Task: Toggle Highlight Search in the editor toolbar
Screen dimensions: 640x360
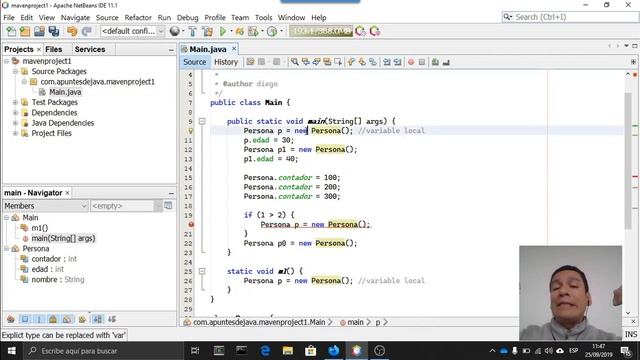Action: (327, 62)
